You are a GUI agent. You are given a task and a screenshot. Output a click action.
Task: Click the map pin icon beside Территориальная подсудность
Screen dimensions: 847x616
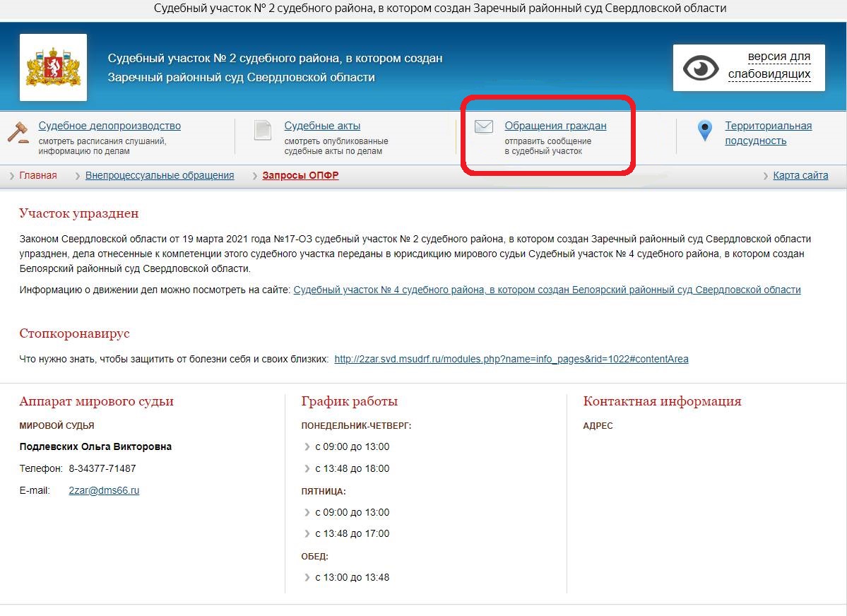coord(705,130)
